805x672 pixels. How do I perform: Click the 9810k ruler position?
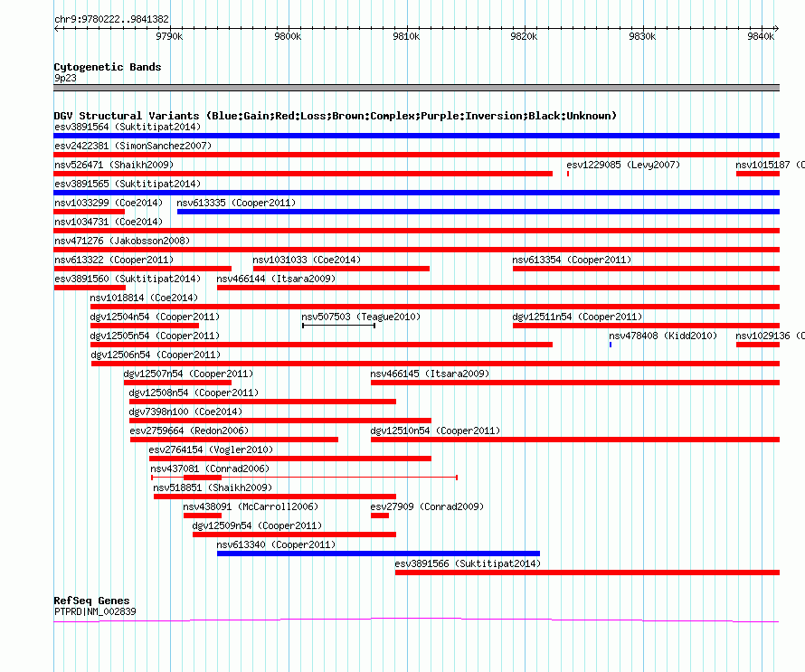(406, 36)
